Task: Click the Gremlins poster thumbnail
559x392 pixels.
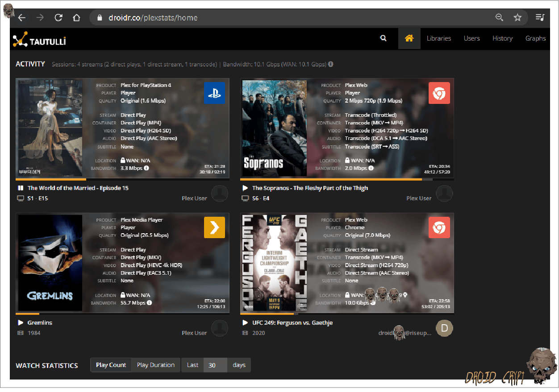Action: (50, 263)
